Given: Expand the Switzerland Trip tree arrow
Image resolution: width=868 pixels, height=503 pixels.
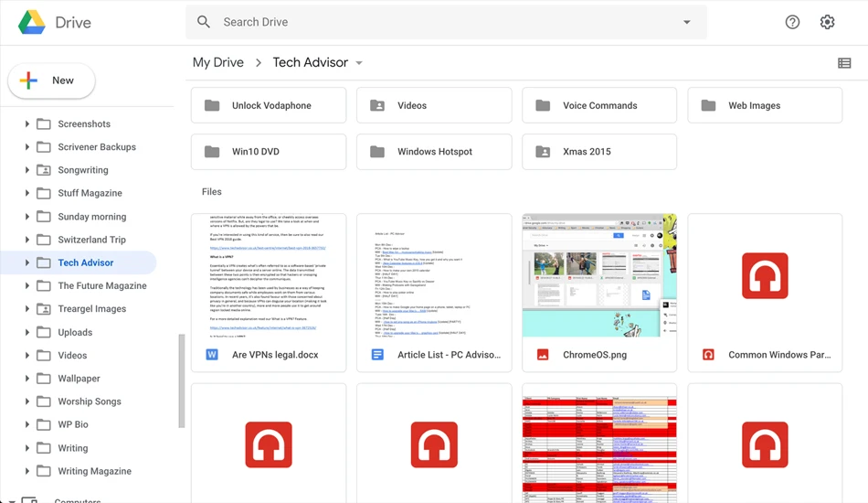Looking at the screenshot, I should point(26,240).
